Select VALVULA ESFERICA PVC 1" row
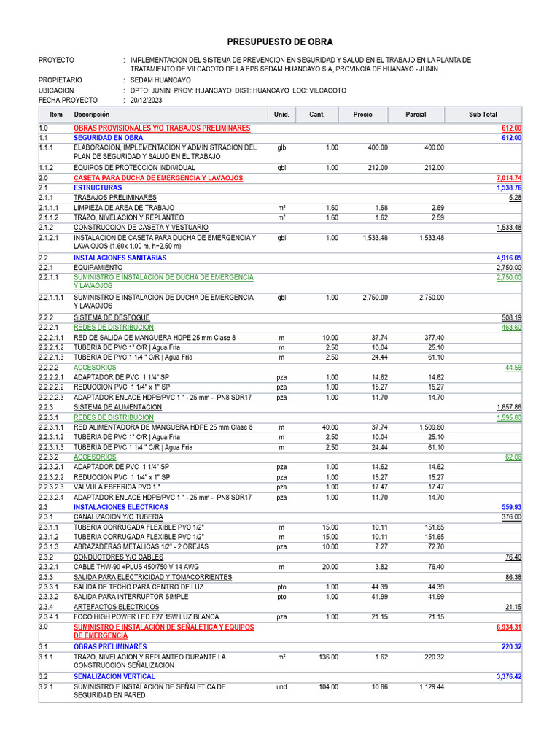The height and width of the screenshot is (747, 560). coord(280,487)
